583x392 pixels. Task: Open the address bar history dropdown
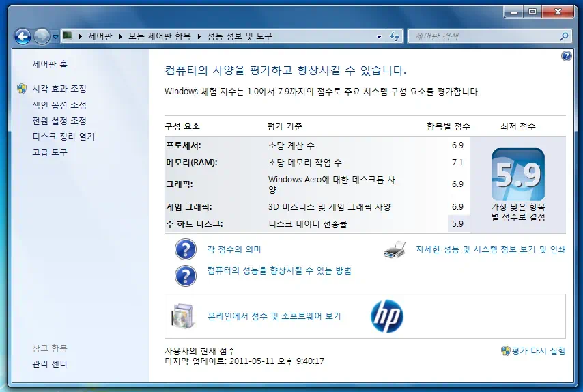tap(379, 36)
